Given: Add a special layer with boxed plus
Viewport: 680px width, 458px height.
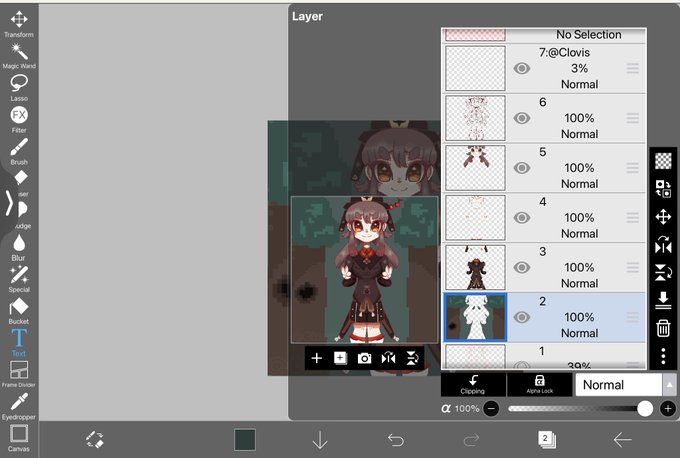Looking at the screenshot, I should [340, 358].
